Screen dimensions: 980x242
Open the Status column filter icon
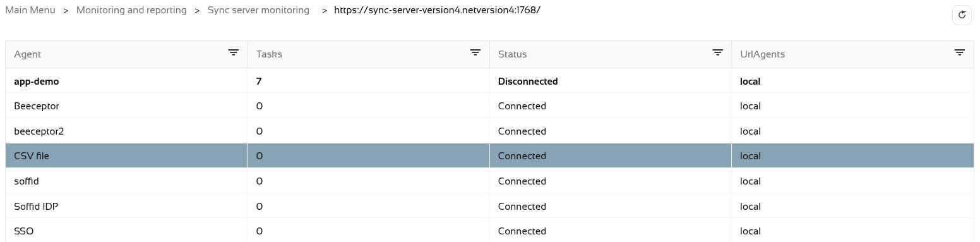tap(717, 53)
